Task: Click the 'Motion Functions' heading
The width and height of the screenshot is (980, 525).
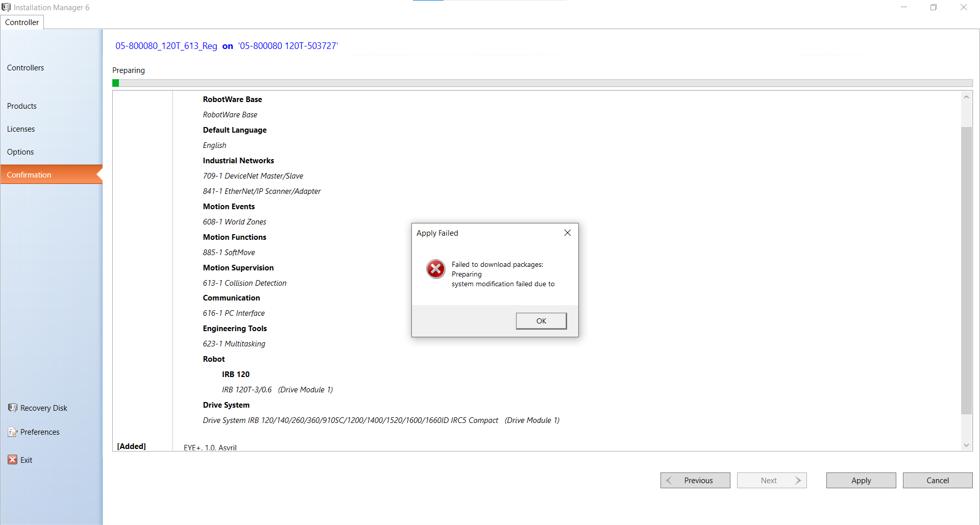Action: (x=235, y=237)
